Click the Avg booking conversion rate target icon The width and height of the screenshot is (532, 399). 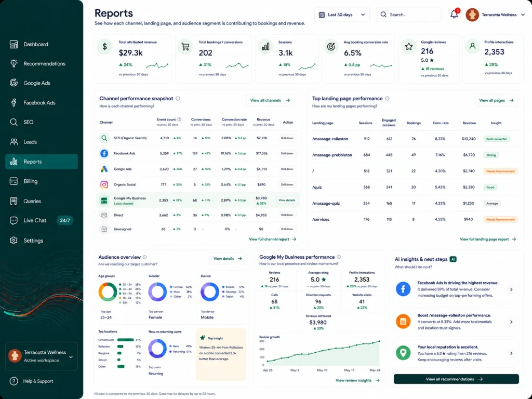pos(331,46)
